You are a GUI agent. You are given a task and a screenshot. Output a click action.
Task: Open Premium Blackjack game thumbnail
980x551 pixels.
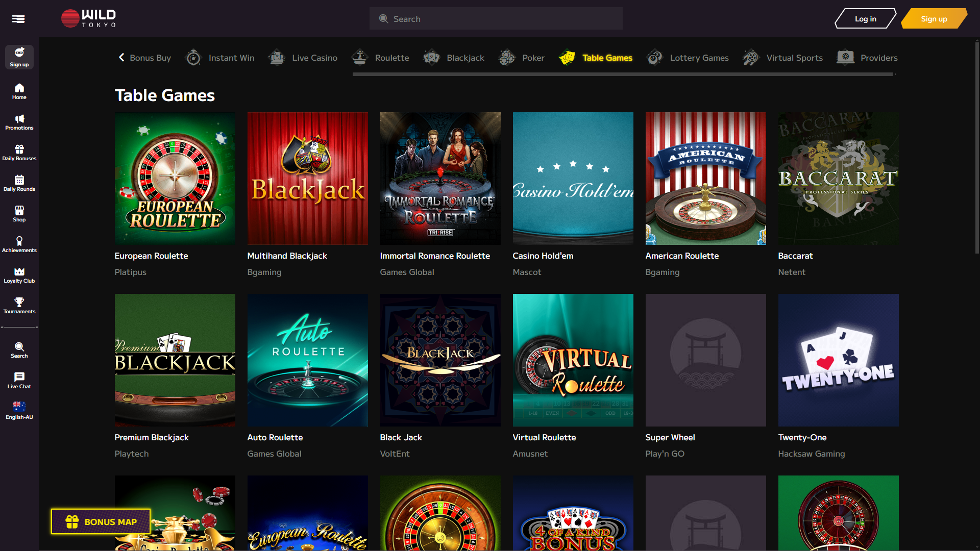point(175,360)
